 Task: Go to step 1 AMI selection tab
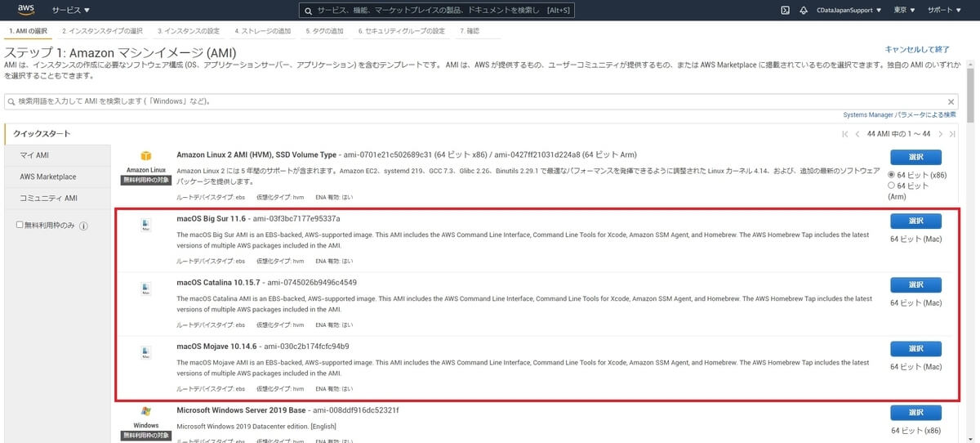pyautogui.click(x=29, y=31)
